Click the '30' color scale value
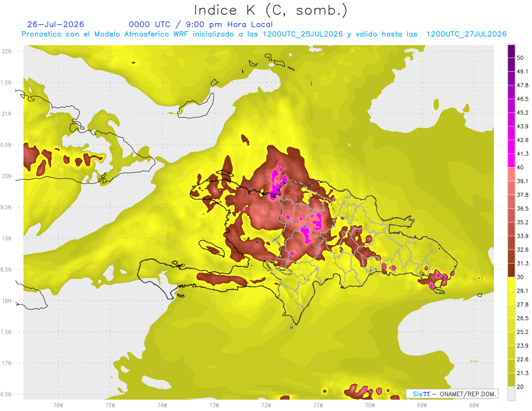Image resolution: width=532 pixels, height=411 pixels. [x=520, y=277]
